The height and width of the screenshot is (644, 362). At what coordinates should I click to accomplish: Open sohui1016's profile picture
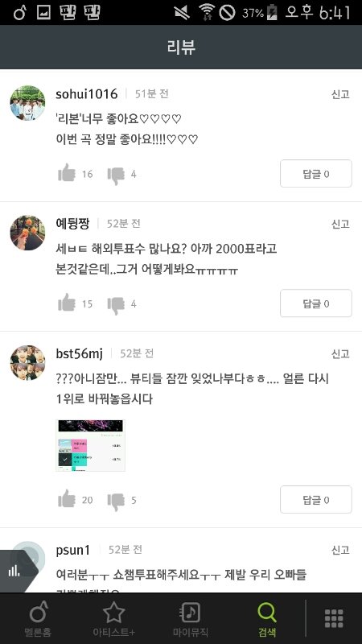click(27, 103)
